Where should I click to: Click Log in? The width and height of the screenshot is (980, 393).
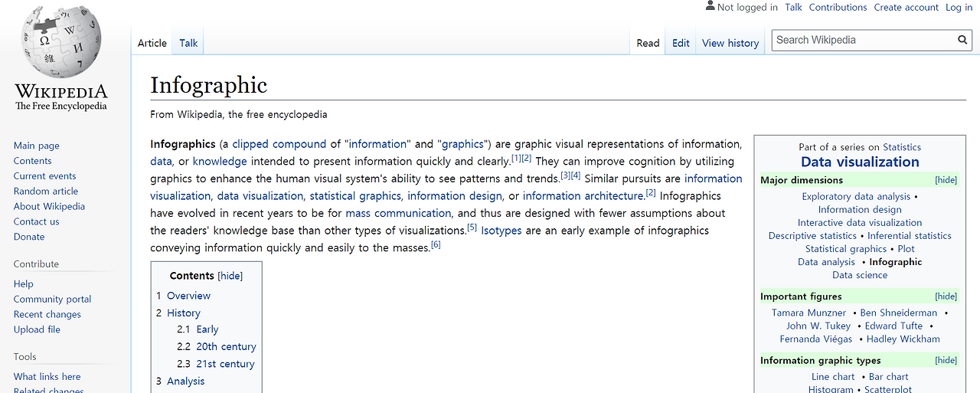pos(959,7)
